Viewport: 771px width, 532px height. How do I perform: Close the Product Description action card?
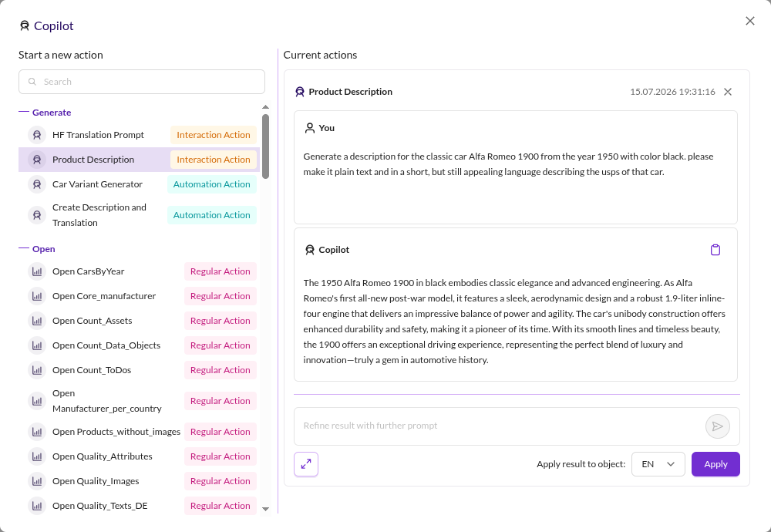coord(728,92)
